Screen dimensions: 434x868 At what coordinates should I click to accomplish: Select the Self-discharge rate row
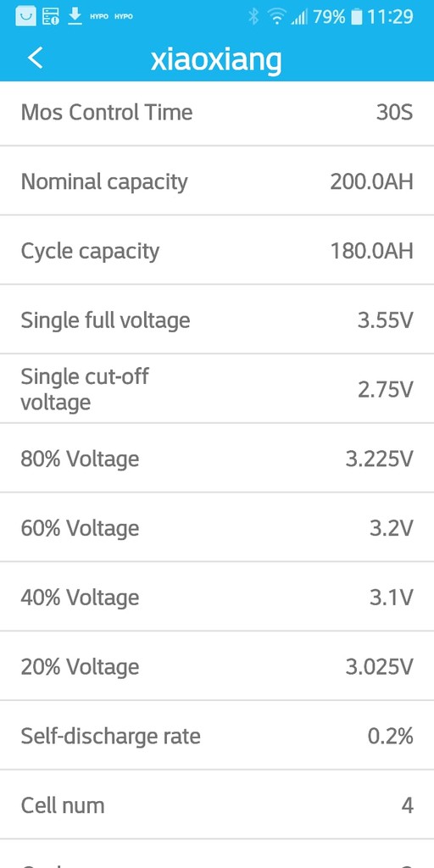click(x=217, y=736)
